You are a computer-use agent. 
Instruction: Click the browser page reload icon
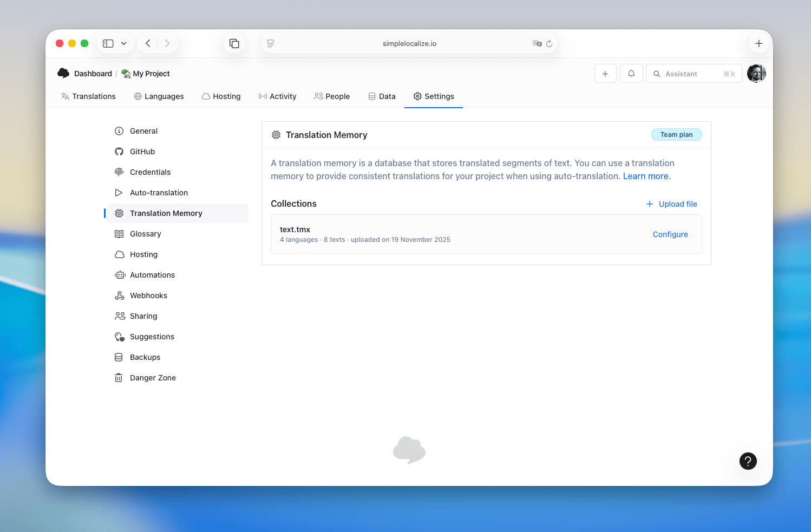[x=549, y=44]
